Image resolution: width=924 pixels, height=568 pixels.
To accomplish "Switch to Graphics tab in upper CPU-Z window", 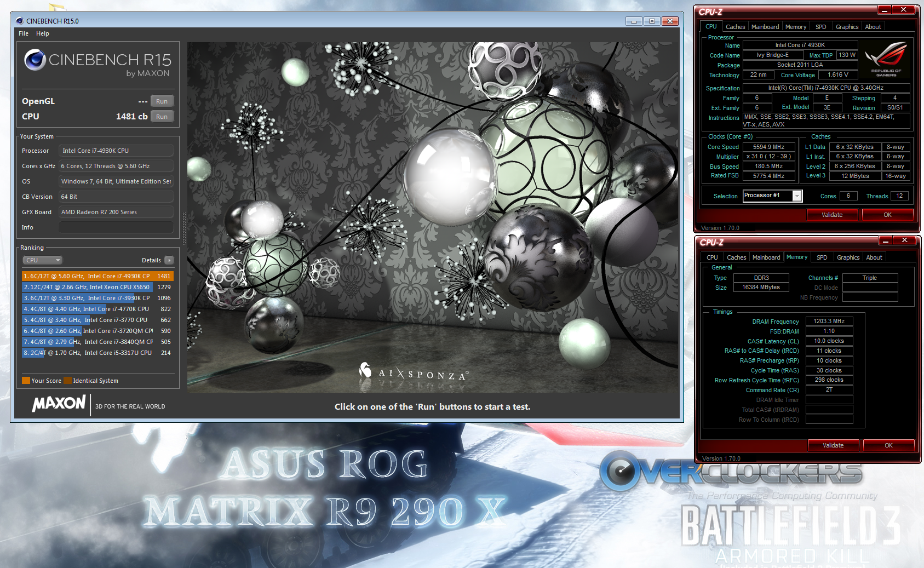I will pos(847,27).
